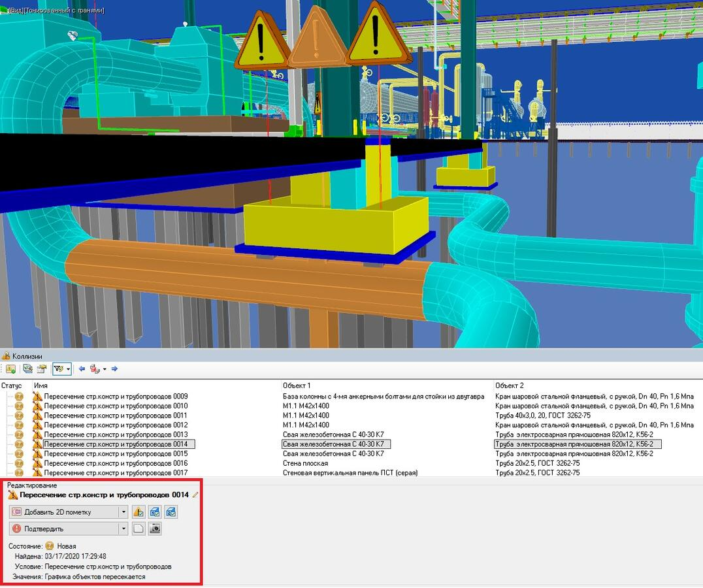
Task: Expand the Подтвердить dropdown arrow
Action: (123, 529)
